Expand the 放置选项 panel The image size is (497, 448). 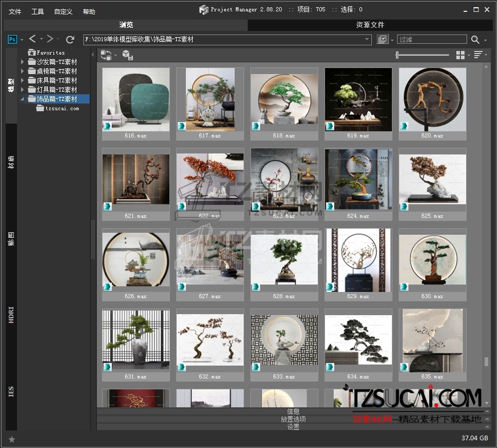293,419
